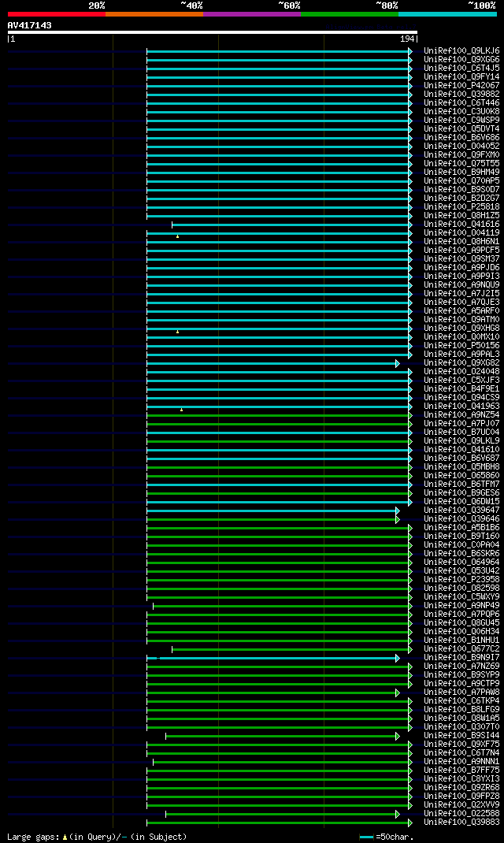Open hit UniRef100_B7UC04
The height and width of the screenshot is (843, 504).
click(461, 432)
